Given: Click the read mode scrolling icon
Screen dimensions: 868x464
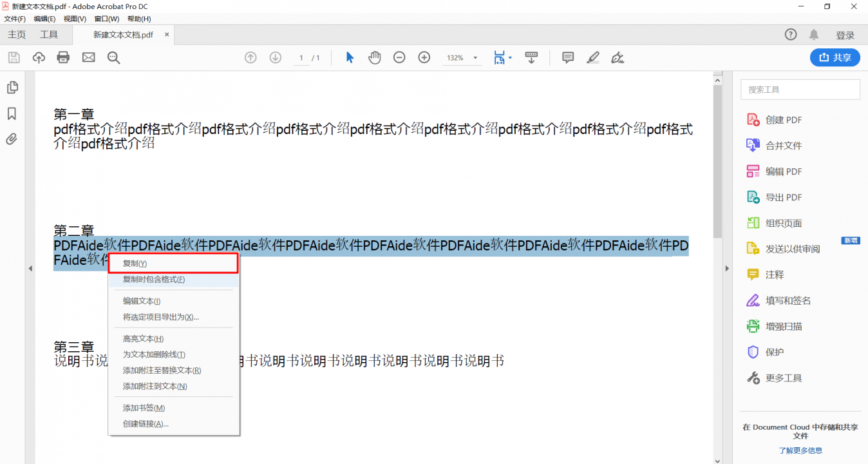Looking at the screenshot, I should tap(531, 57).
